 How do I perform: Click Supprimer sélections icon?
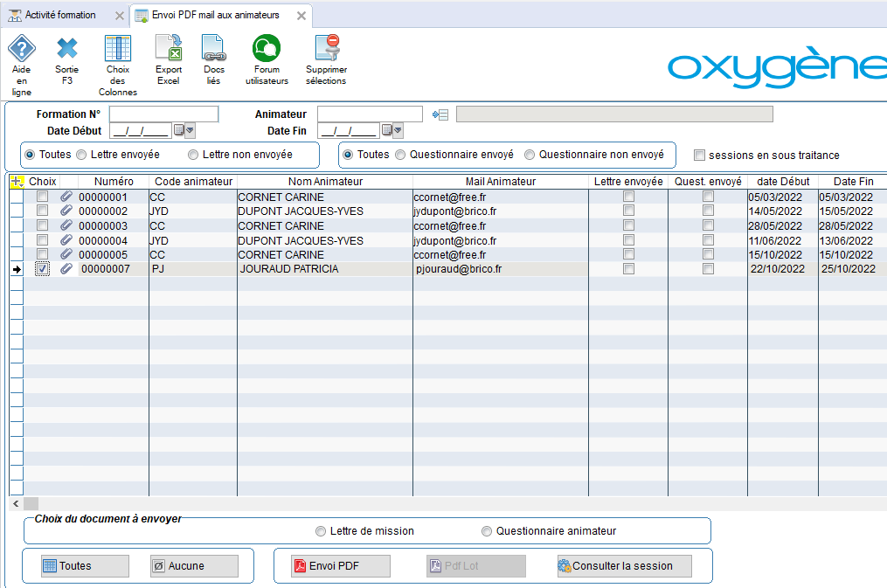click(327, 47)
